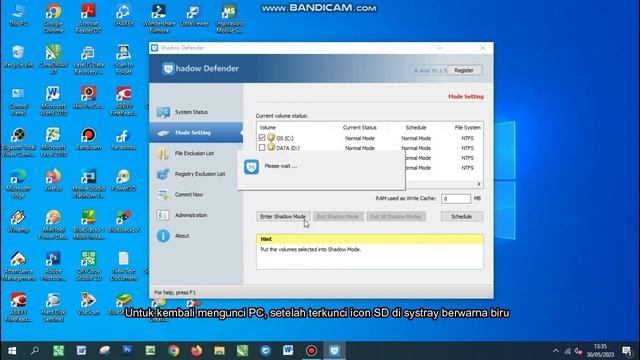640x360 pixels.
Task: Open Firefox from the taskbar
Action: coord(196,351)
